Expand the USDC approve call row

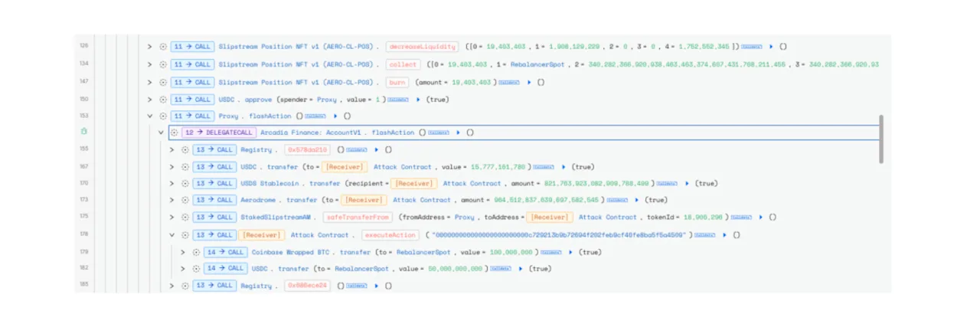[150, 99]
